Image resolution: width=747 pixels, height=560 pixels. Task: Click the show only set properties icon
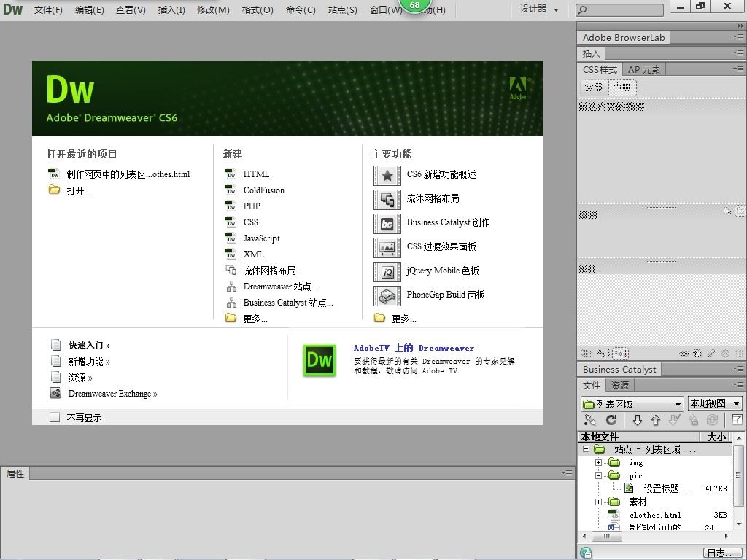click(620, 354)
